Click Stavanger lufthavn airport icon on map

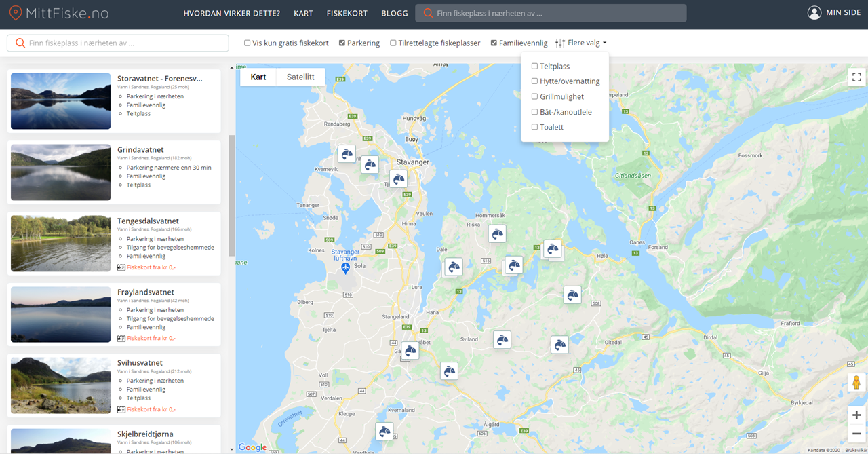click(345, 268)
